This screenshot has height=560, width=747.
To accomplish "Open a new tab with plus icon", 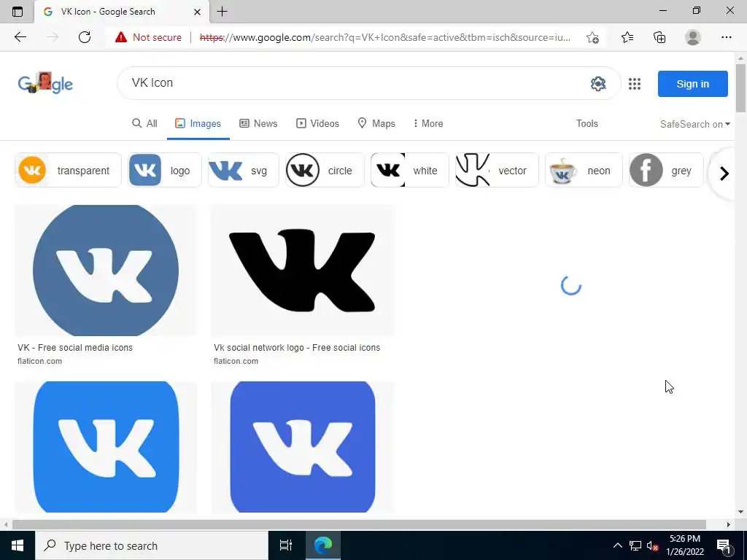I will pyautogui.click(x=222, y=12).
